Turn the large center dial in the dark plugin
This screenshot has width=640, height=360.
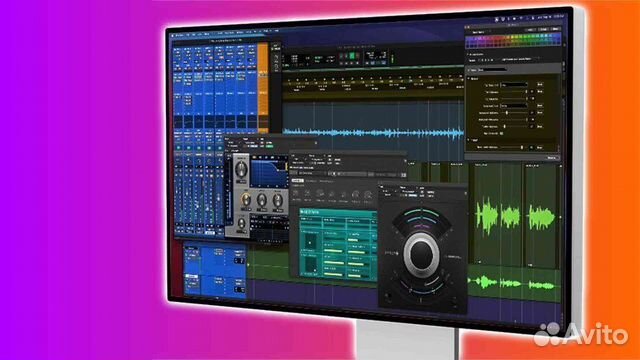(421, 255)
